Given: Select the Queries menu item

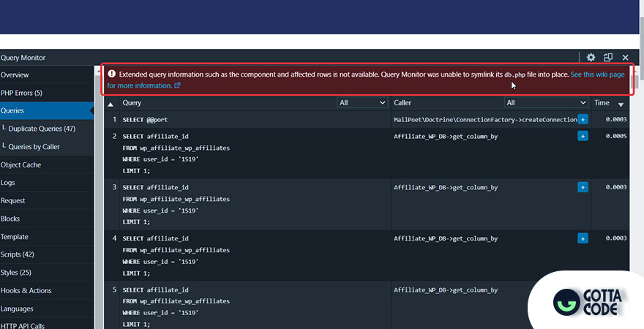Looking at the screenshot, I should tap(46, 110).
